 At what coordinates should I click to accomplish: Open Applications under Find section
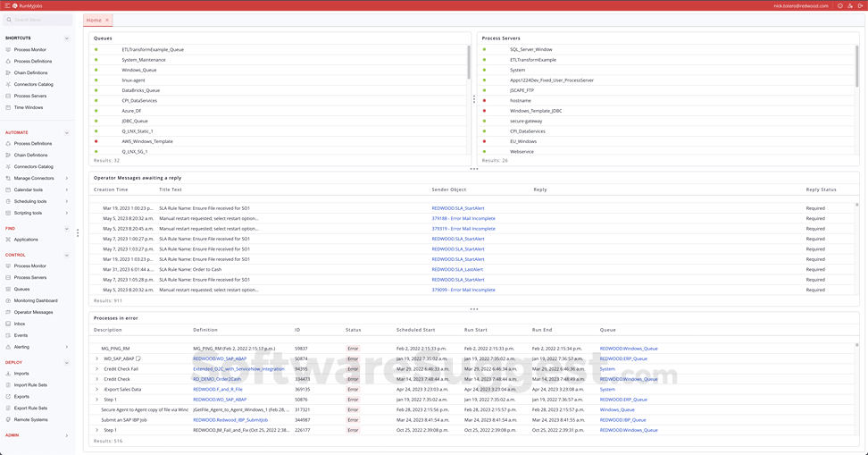[x=26, y=240]
